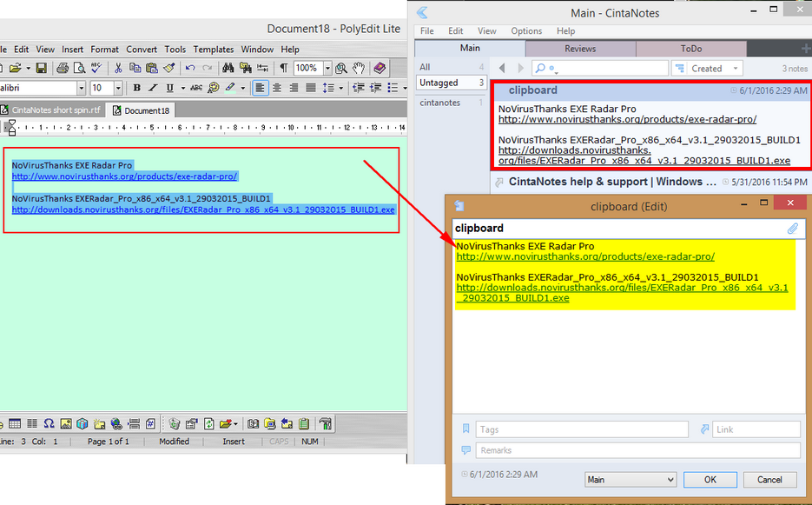The height and width of the screenshot is (505, 812).
Task: Expand the highlight color dropdown arrow
Action: click(243, 88)
